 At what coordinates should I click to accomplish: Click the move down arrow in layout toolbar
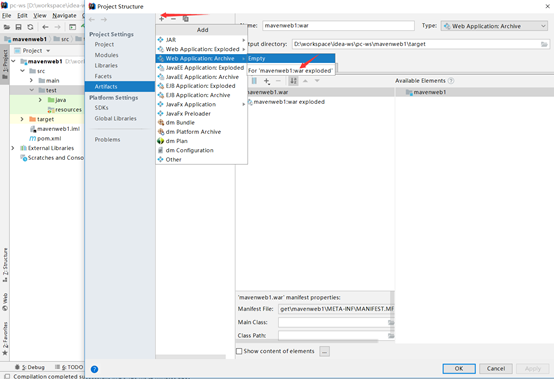(x=317, y=81)
